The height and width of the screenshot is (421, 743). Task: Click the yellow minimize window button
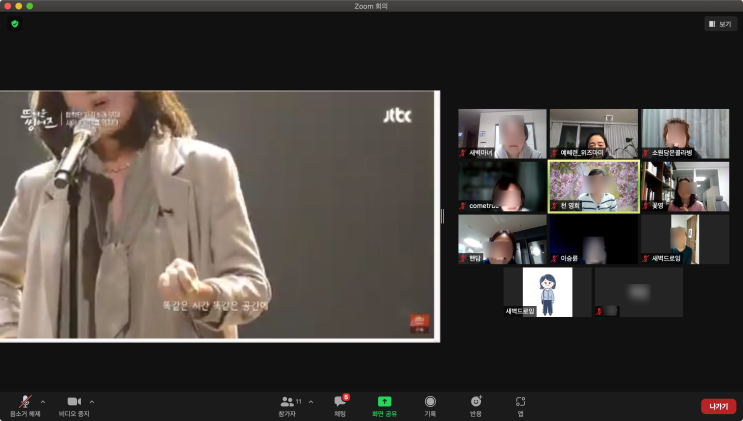(x=19, y=6)
